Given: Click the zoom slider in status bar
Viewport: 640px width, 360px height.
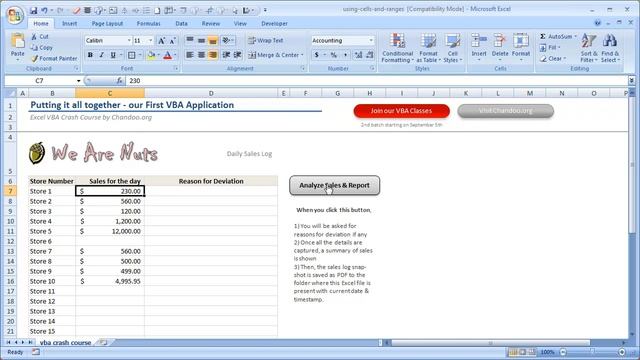Looking at the screenshot, I should point(593,352).
